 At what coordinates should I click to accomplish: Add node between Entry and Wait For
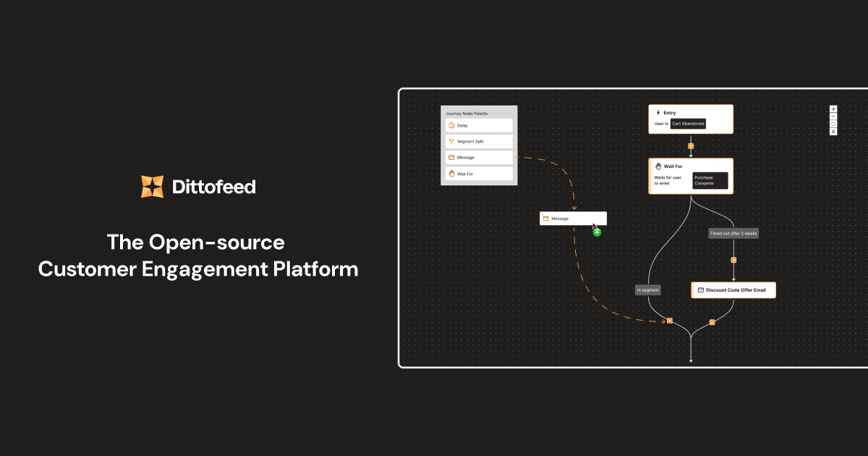[x=691, y=146]
